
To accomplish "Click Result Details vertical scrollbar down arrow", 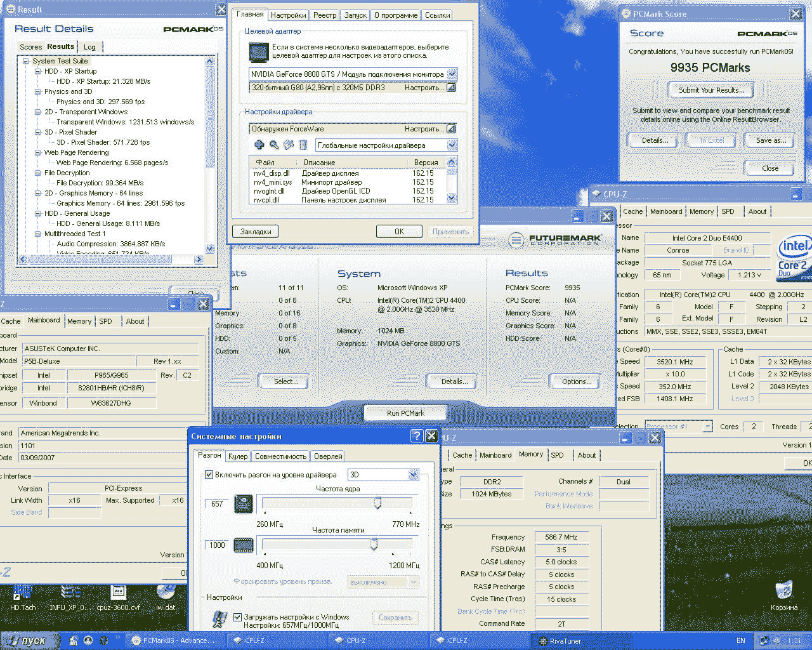I will point(210,249).
